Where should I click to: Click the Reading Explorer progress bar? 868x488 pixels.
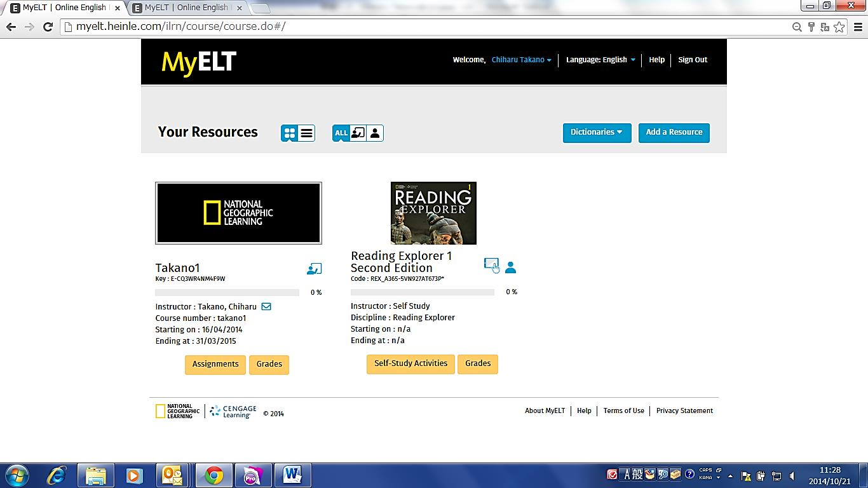tap(423, 292)
